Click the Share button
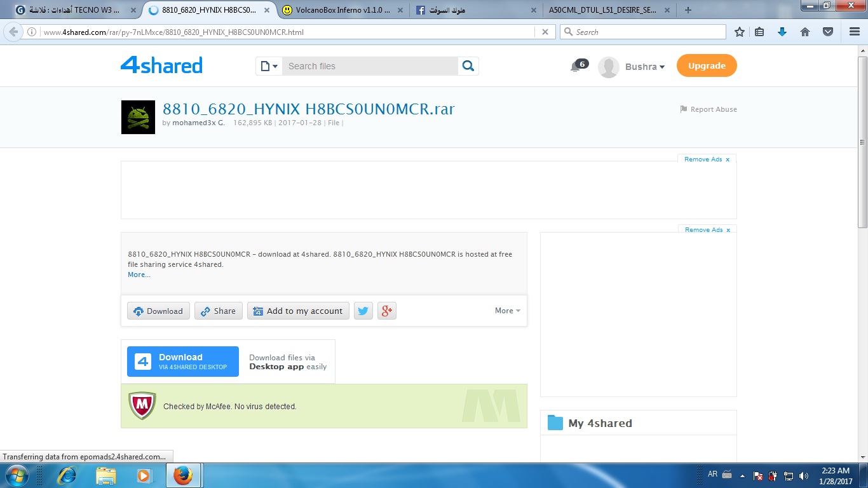Image resolution: width=868 pixels, height=488 pixels. [x=218, y=311]
